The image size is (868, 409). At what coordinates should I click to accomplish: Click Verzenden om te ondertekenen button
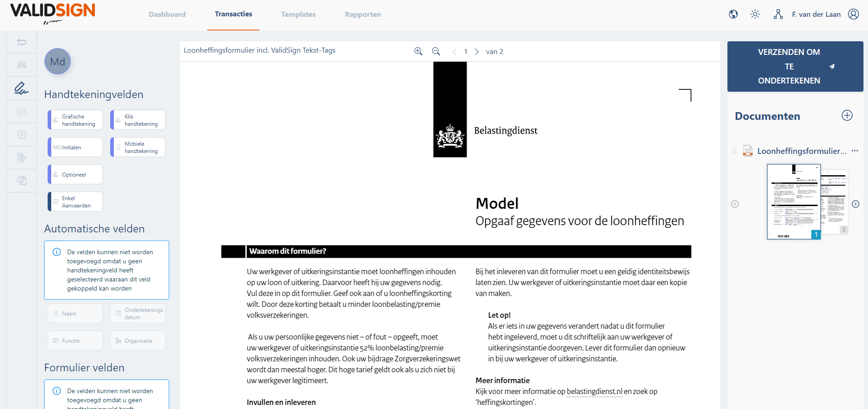pos(795,66)
